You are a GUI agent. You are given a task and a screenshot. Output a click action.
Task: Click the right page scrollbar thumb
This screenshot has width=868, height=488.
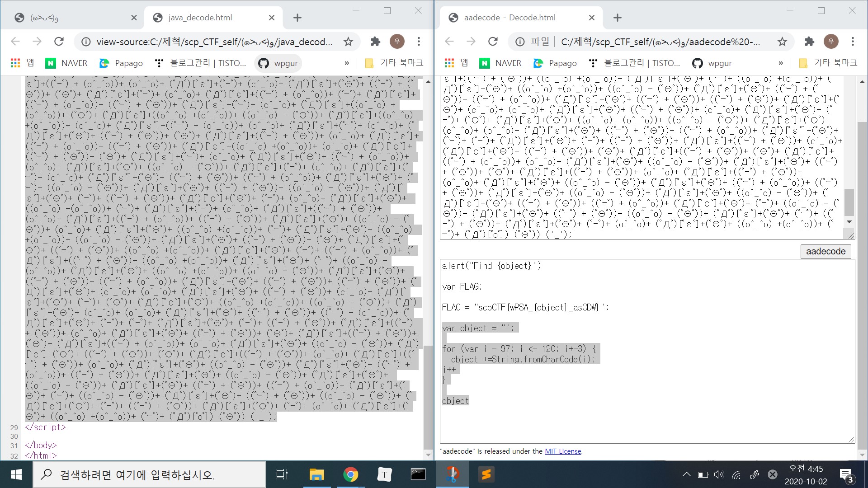click(x=862, y=285)
